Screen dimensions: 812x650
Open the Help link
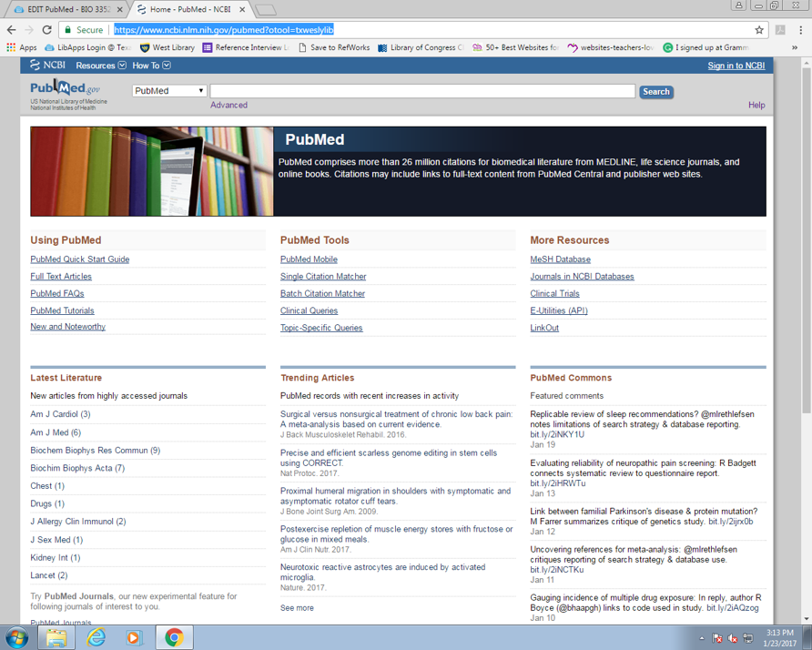(x=756, y=105)
